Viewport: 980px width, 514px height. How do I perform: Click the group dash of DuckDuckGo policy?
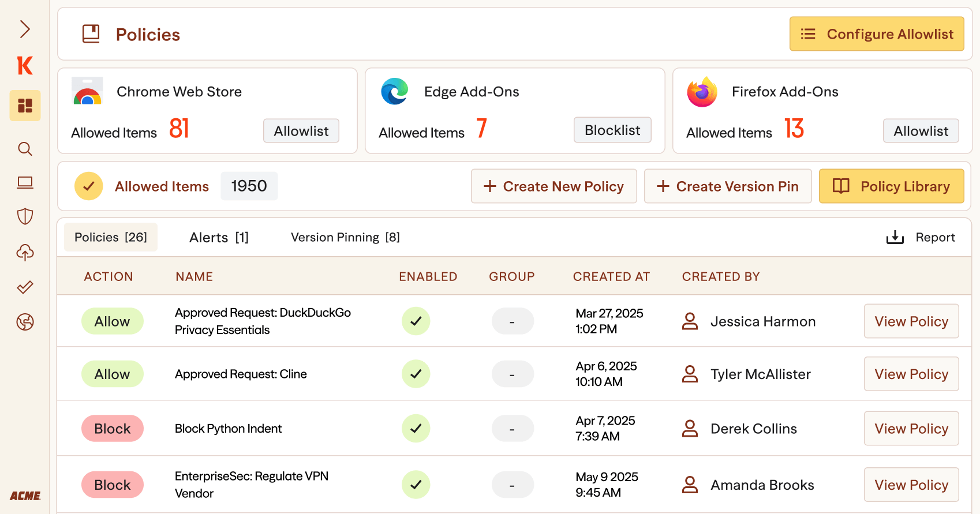513,321
